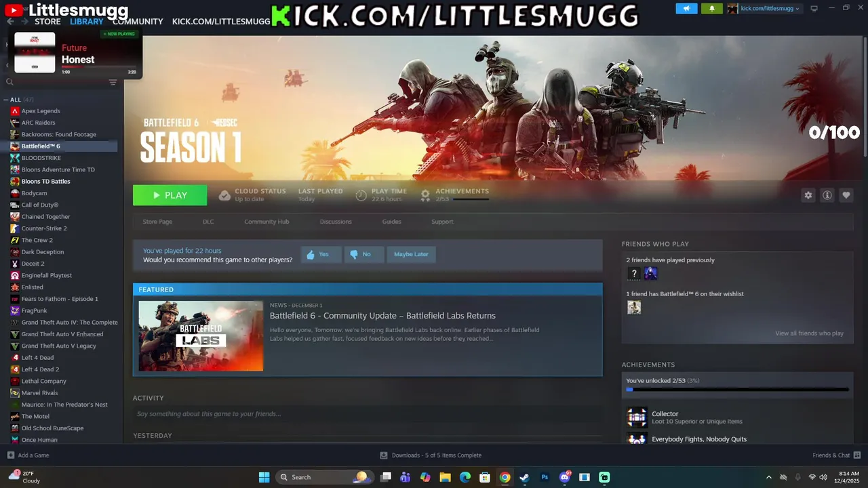Screen dimensions: 868x488
Task: Open Everybody Fights, Nobody Quits achievement
Action: click(699, 439)
